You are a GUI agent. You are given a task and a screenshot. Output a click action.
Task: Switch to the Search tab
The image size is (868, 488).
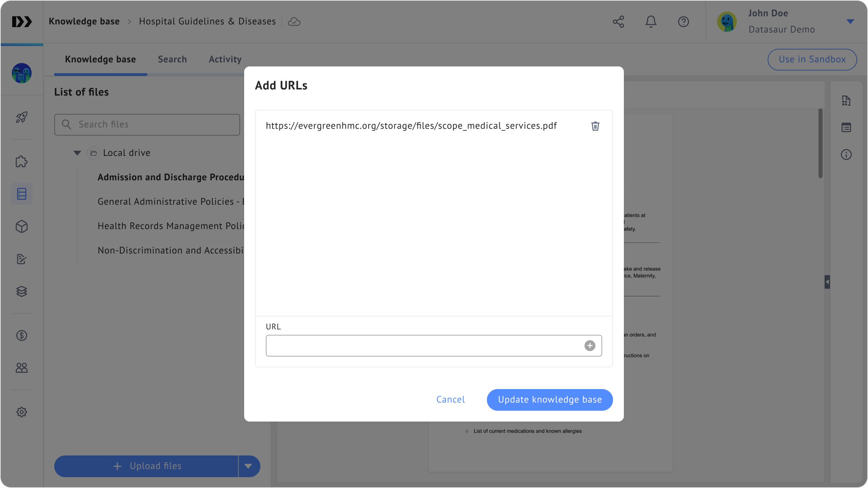click(172, 59)
